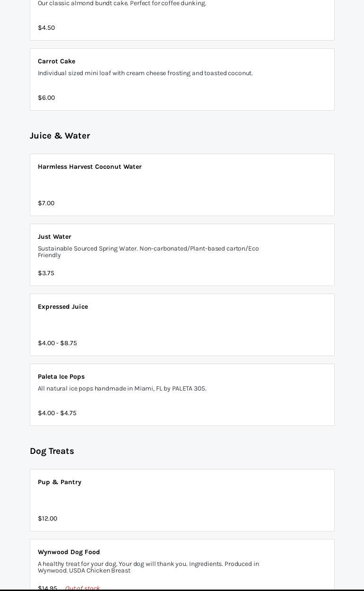Click the Carrot Cake mini loaf description
Image resolution: width=364 pixels, height=591 pixels.
point(145,73)
